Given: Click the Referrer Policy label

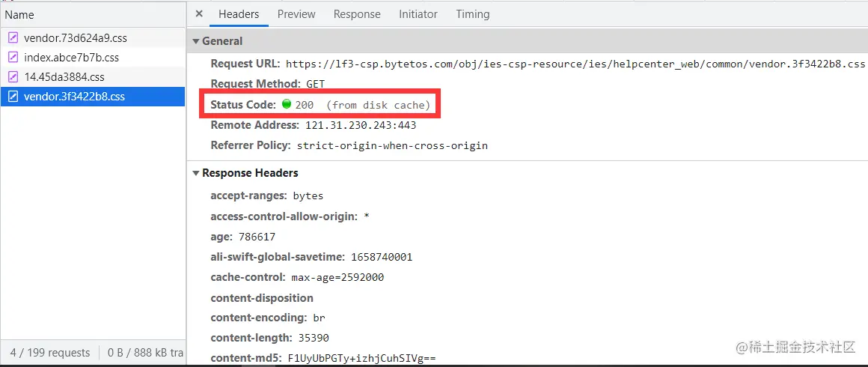Looking at the screenshot, I should point(251,146).
